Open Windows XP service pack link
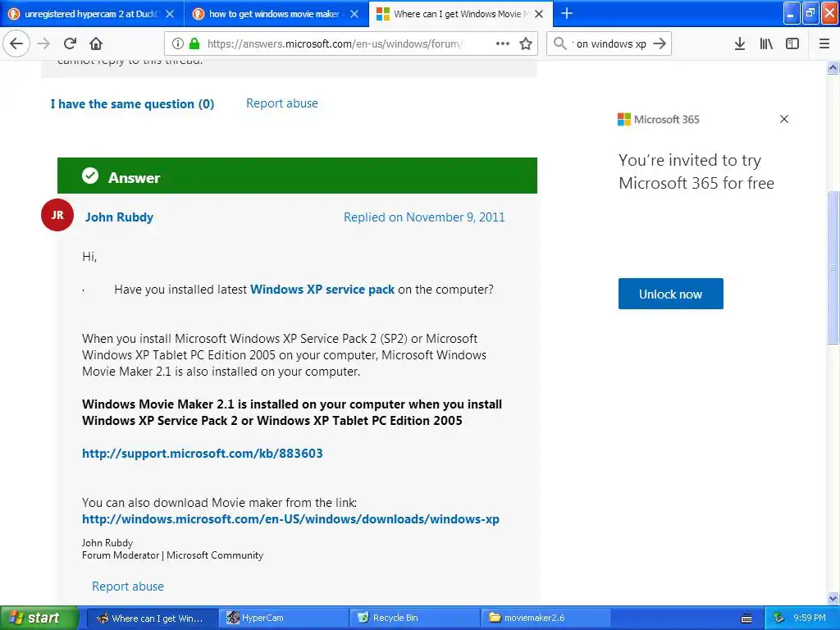The width and height of the screenshot is (840, 630). coord(322,290)
